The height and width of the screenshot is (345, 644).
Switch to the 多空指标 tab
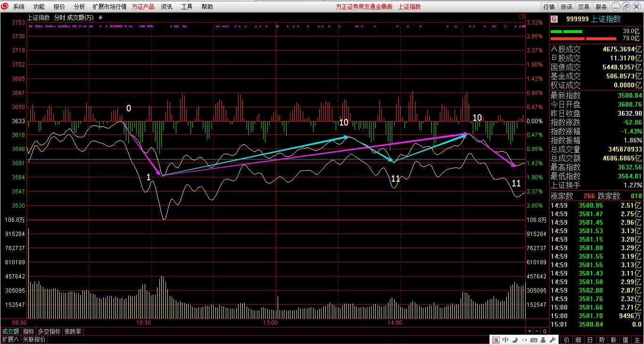click(x=49, y=331)
